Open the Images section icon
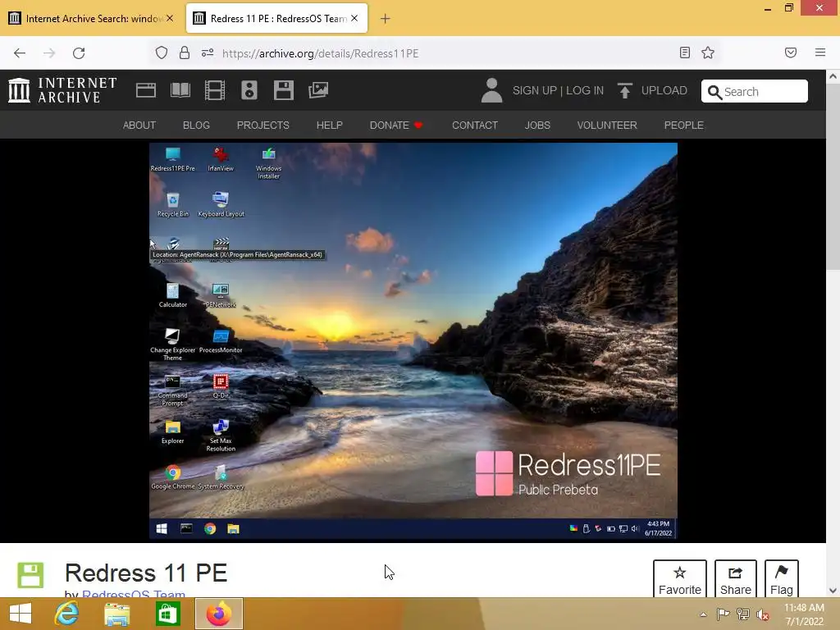 pyautogui.click(x=318, y=90)
